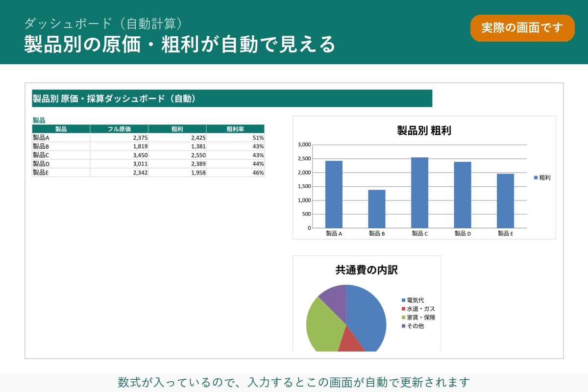Click the その他 legend entry

413,326
